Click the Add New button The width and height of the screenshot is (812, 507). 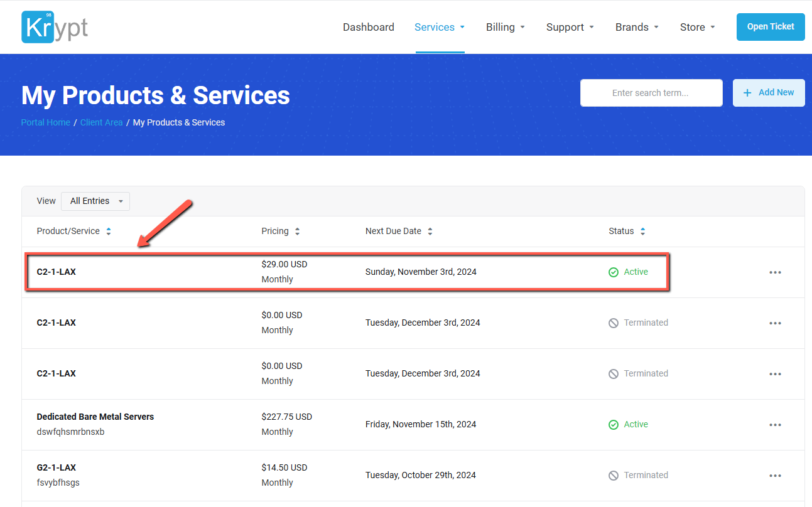click(769, 93)
